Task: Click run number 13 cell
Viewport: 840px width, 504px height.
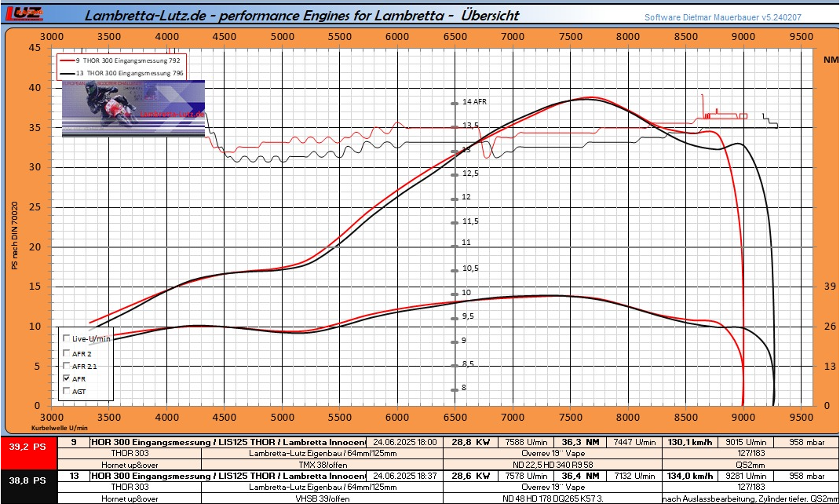Action: point(73,476)
